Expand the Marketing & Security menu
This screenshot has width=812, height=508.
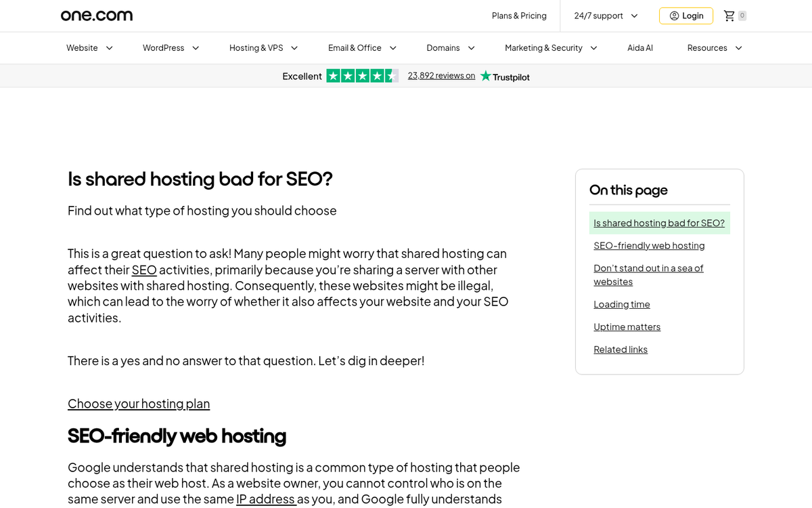tap(544, 47)
